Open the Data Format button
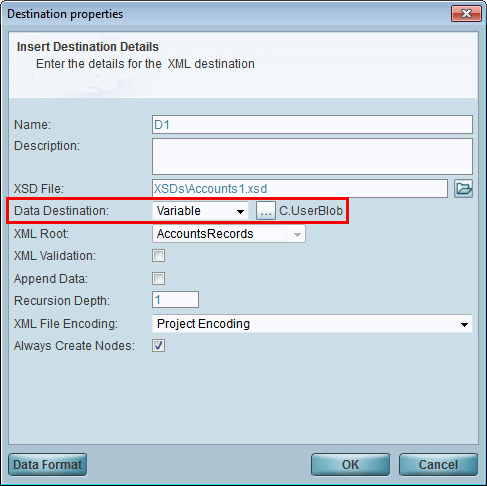Viewport: 487px width, 486px height. (x=48, y=464)
